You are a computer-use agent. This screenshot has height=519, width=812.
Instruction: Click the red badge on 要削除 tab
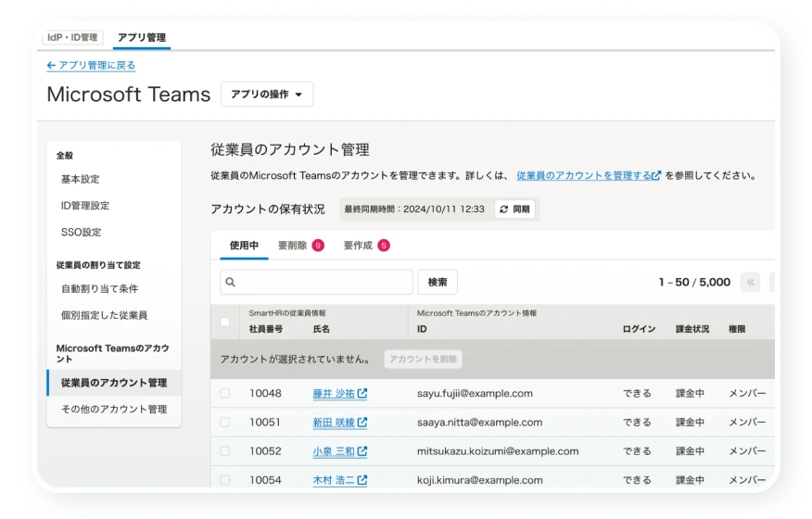[318, 246]
